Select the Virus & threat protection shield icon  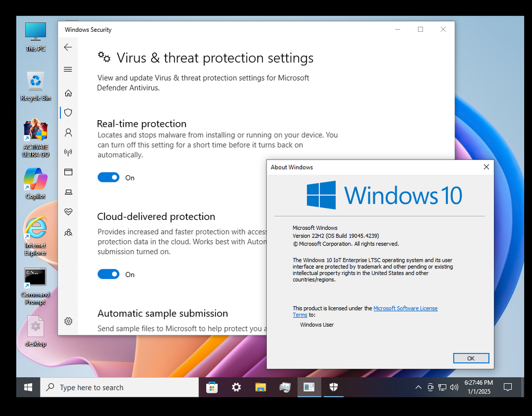68,112
